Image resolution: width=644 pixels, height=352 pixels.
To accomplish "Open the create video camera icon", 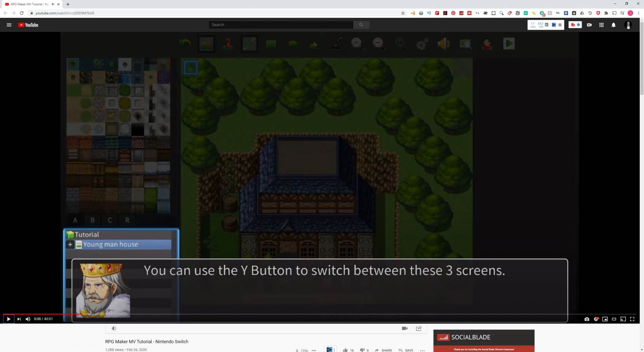I will tap(589, 25).
